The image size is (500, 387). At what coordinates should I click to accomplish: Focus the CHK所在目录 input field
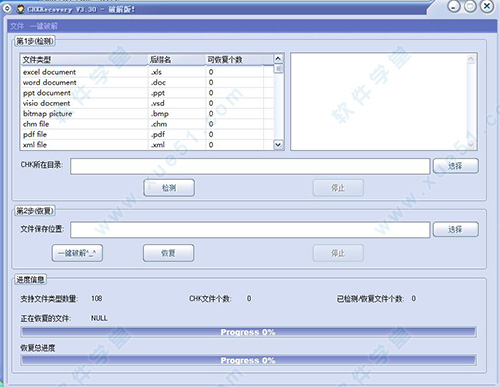[250, 166]
